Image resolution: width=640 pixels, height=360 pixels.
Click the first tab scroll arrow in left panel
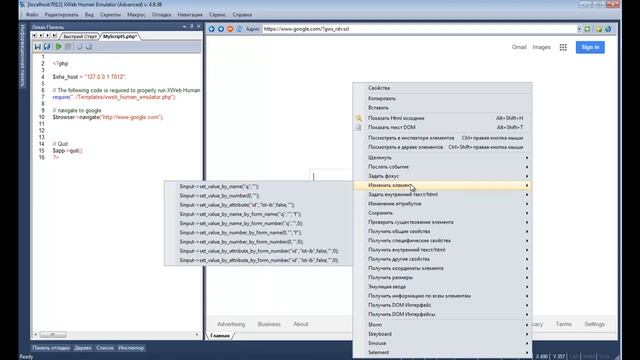click(35, 36)
